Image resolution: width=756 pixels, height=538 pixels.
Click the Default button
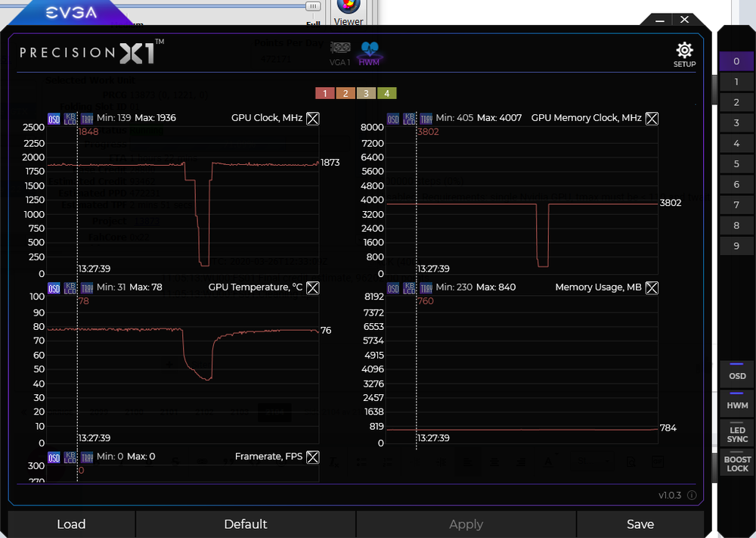[246, 524]
